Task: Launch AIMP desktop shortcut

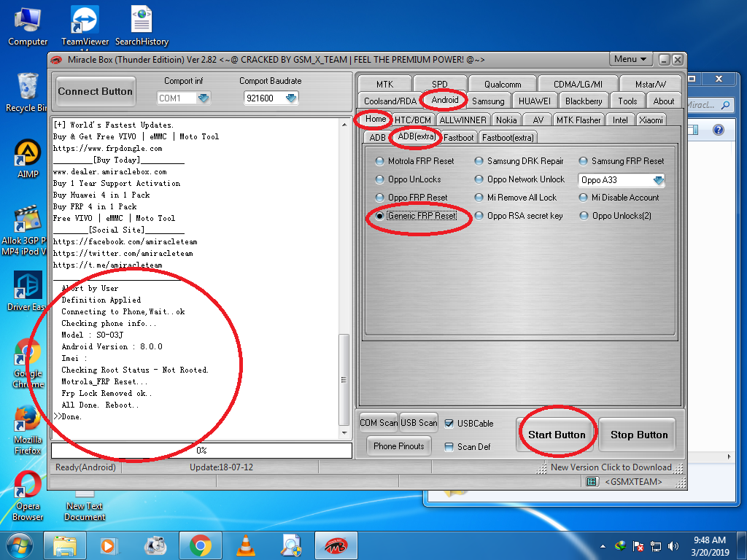Action: pyautogui.click(x=28, y=158)
